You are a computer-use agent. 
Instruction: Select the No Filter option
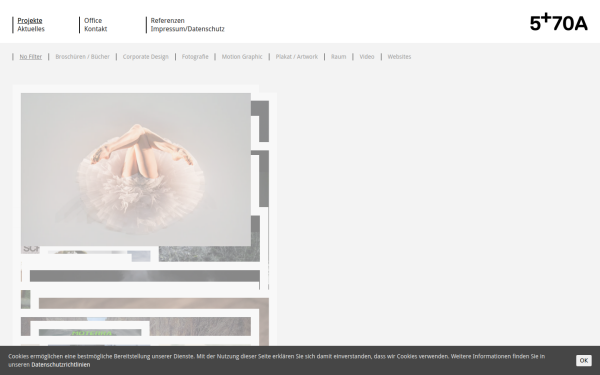[31, 57]
